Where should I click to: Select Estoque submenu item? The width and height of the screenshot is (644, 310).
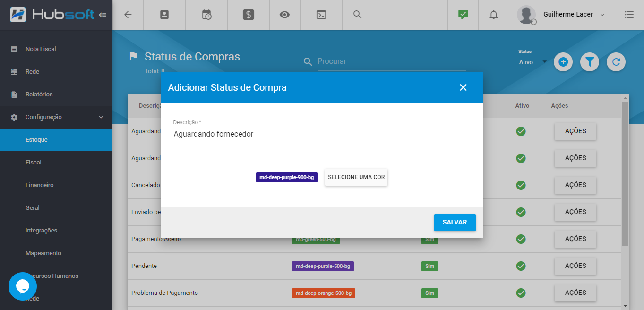point(56,140)
